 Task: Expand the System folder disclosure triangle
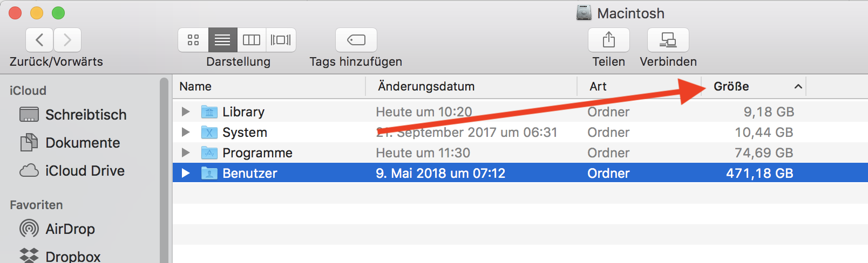[186, 132]
